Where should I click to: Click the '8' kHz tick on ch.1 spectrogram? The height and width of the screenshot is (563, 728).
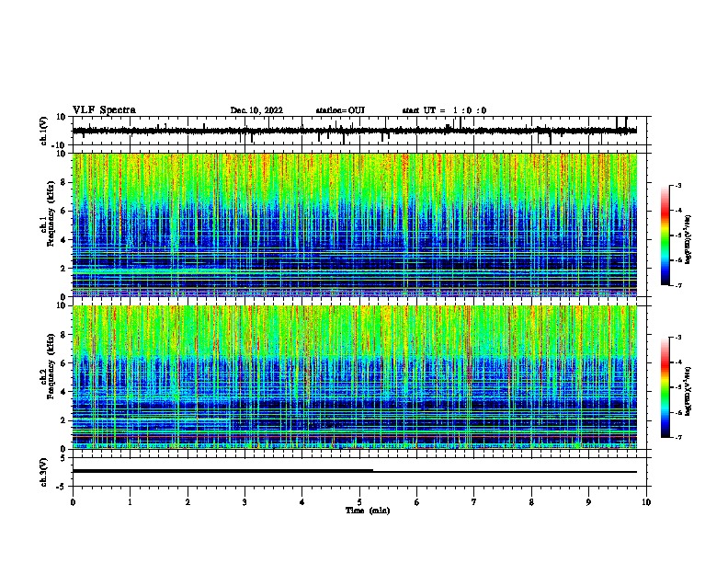tap(63, 182)
